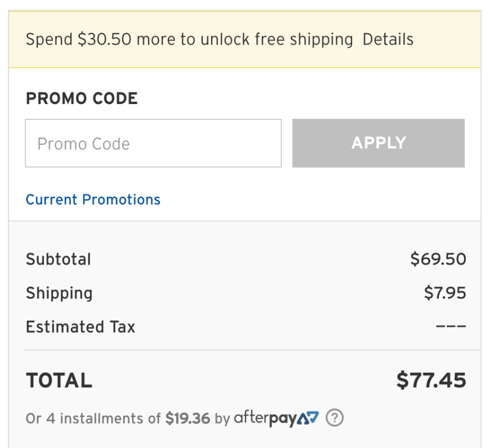Select the $77.45 total amount
Viewport: 494px width, 448px height.
click(431, 381)
